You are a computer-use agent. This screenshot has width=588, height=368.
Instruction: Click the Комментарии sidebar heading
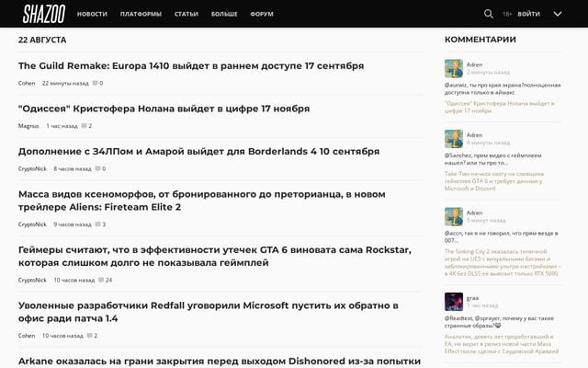pos(481,40)
